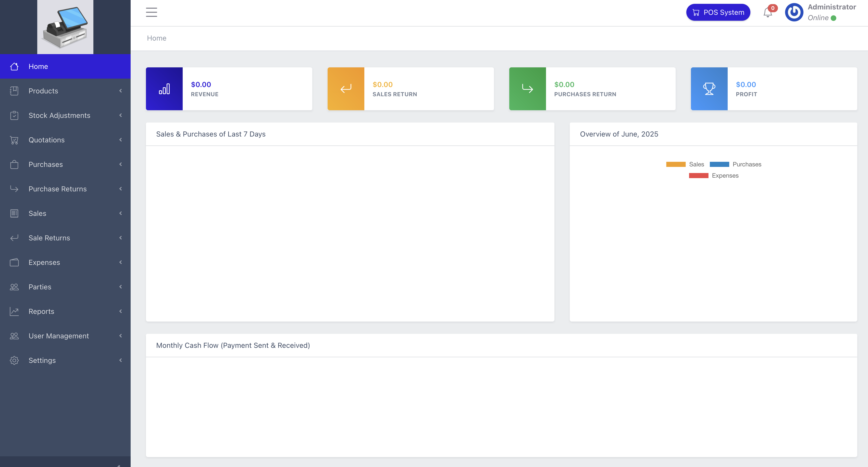868x467 pixels.
Task: Click the Profit trophy icon
Action: point(709,89)
